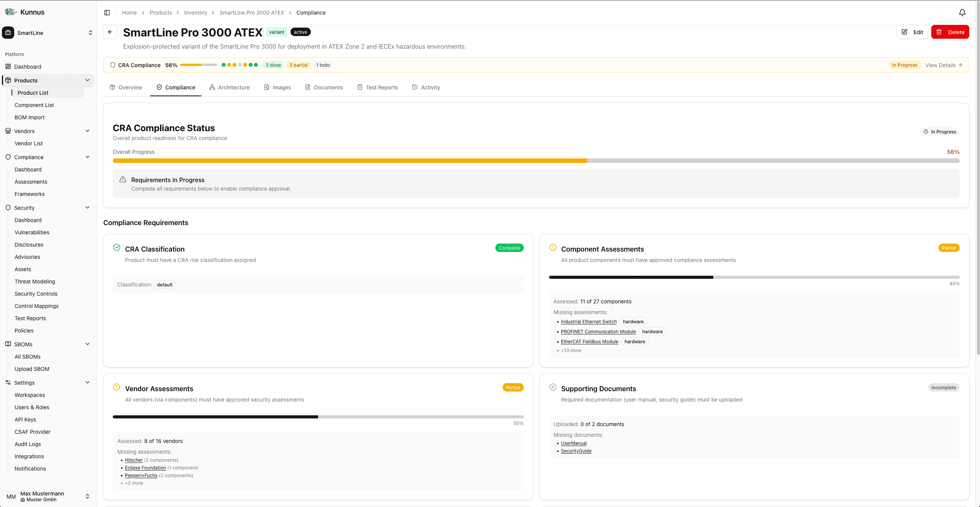980x507 pixels.
Task: Open the Industrial Ethernet Switch link
Action: pyautogui.click(x=588, y=322)
